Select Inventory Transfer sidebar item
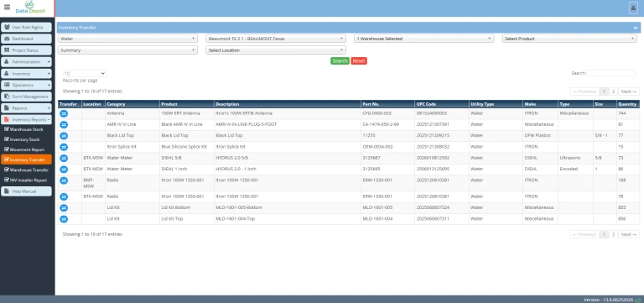Viewport: 644px width, 303px height. point(26,160)
